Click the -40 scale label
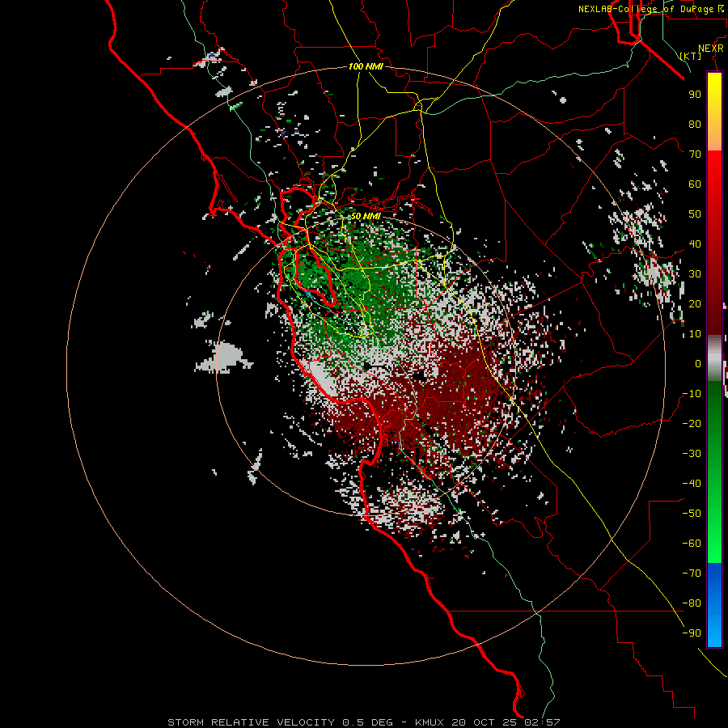Viewport: 728px width, 728px height. 692,484
